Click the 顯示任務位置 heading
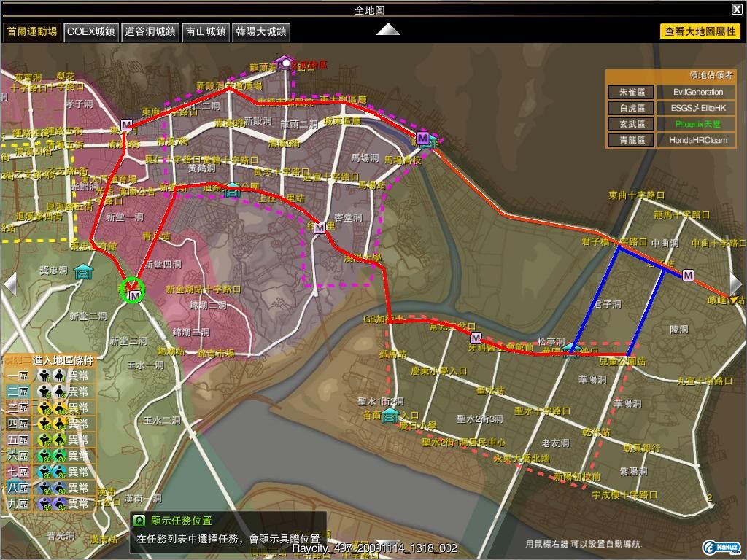 click(x=182, y=521)
